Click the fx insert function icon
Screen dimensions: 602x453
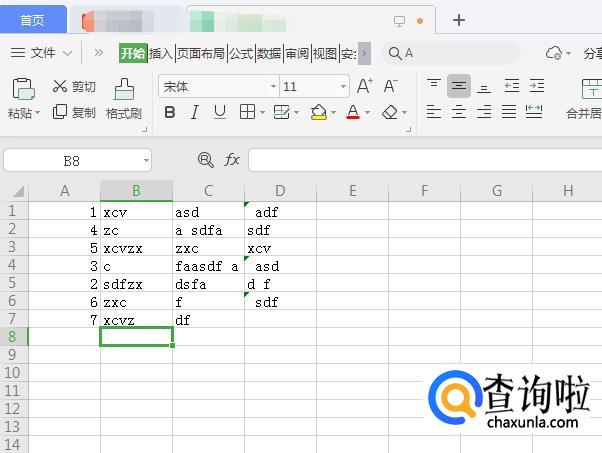232,160
